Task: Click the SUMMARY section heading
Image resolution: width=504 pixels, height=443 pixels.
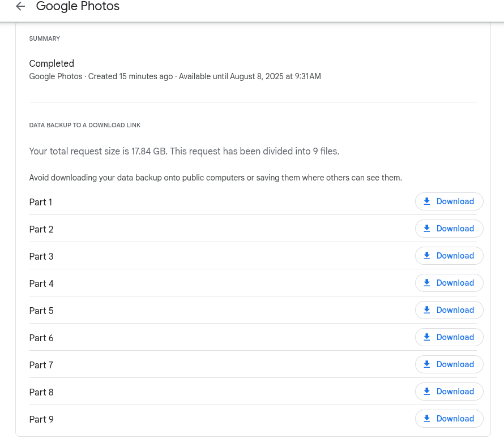Action: [x=44, y=38]
